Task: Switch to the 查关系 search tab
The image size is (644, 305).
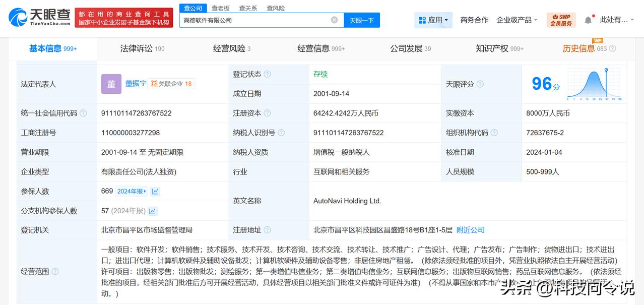Action: click(248, 8)
